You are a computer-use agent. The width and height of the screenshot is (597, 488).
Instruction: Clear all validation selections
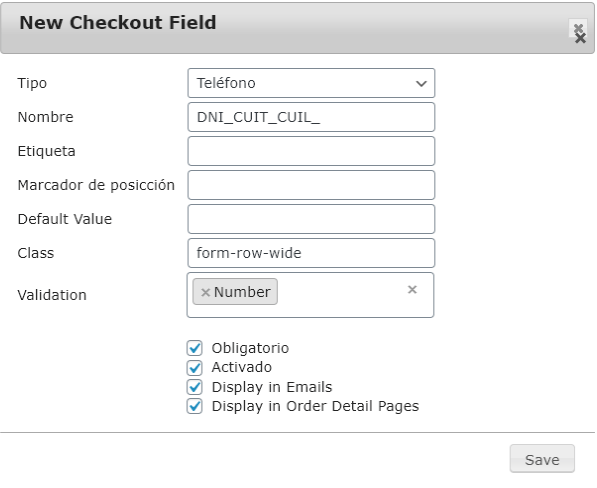click(412, 290)
